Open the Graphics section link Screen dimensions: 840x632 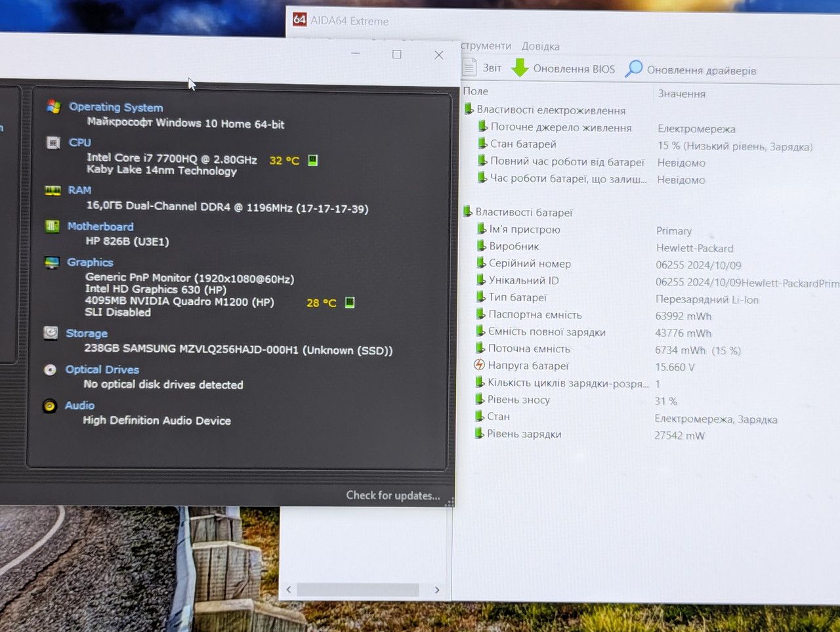[90, 262]
